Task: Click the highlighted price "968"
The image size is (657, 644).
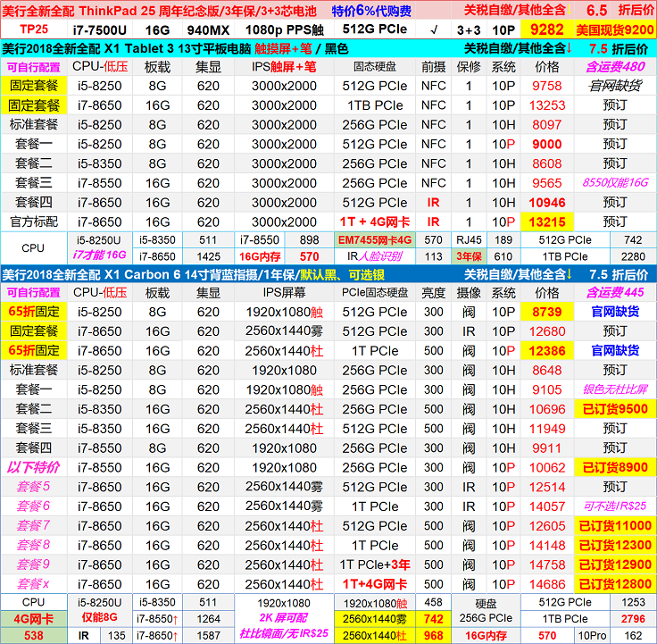Action: pyautogui.click(x=433, y=636)
